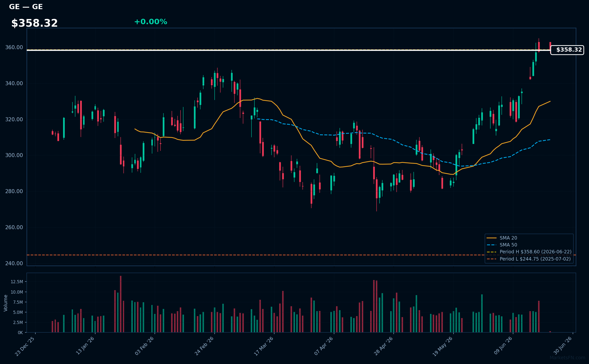Click the 5.0M volume axis label
Screen dimensions: 589x364
(x=18, y=312)
